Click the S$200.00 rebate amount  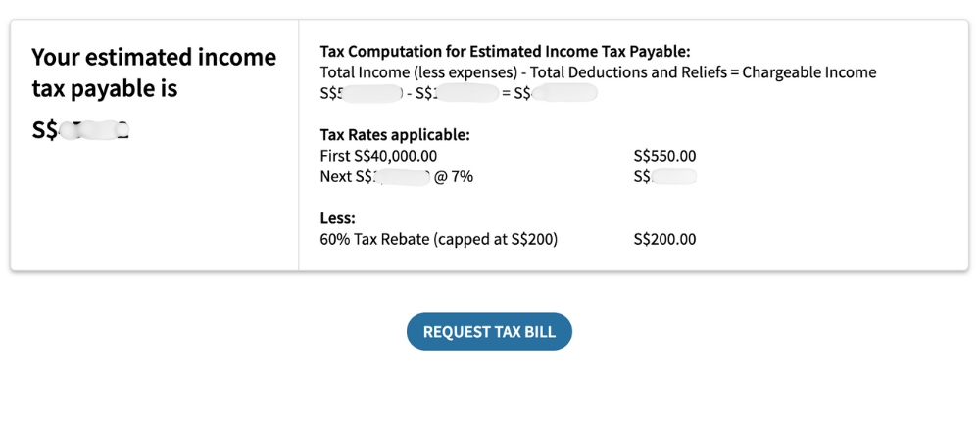[664, 239]
